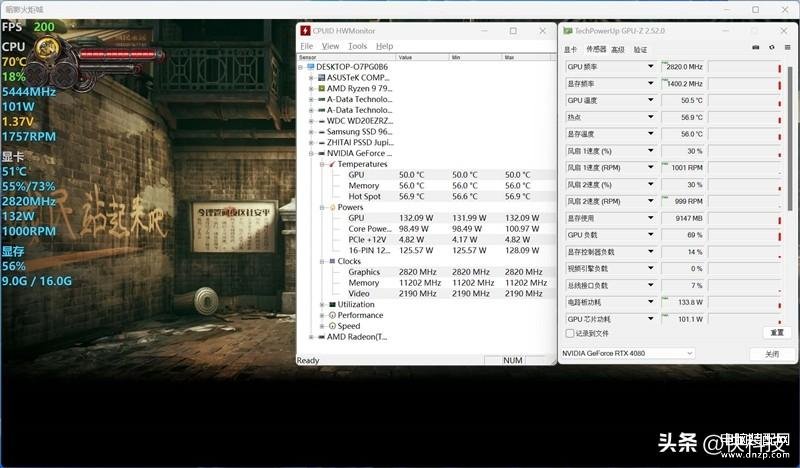The width and height of the screenshot is (800, 468).
Task: Open the Tools menu in HWMonitor
Action: tap(357, 46)
